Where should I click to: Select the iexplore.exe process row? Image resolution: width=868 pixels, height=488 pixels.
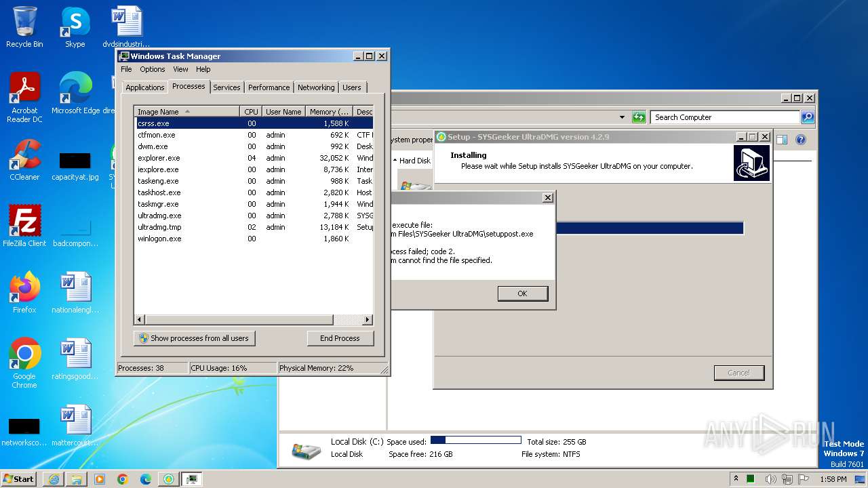pyautogui.click(x=254, y=169)
